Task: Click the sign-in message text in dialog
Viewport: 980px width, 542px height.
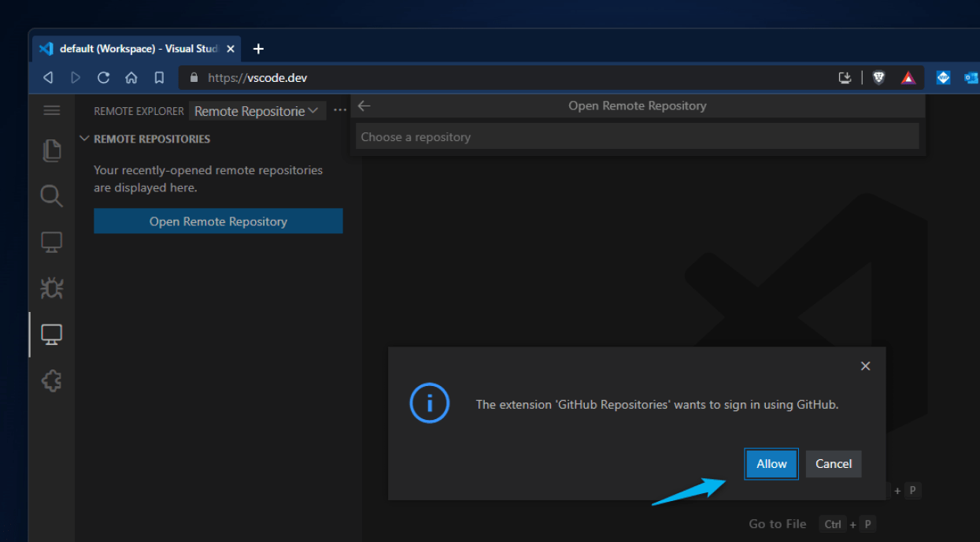Action: click(x=657, y=404)
